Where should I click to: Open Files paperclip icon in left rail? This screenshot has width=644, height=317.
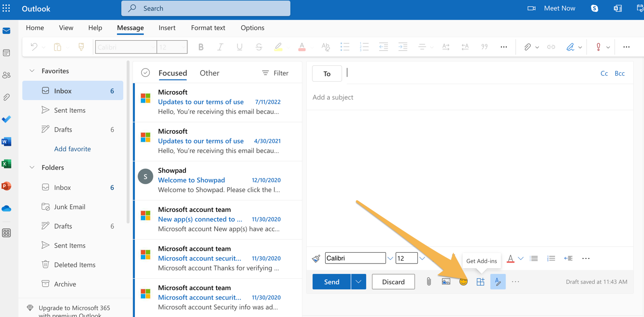click(6, 97)
